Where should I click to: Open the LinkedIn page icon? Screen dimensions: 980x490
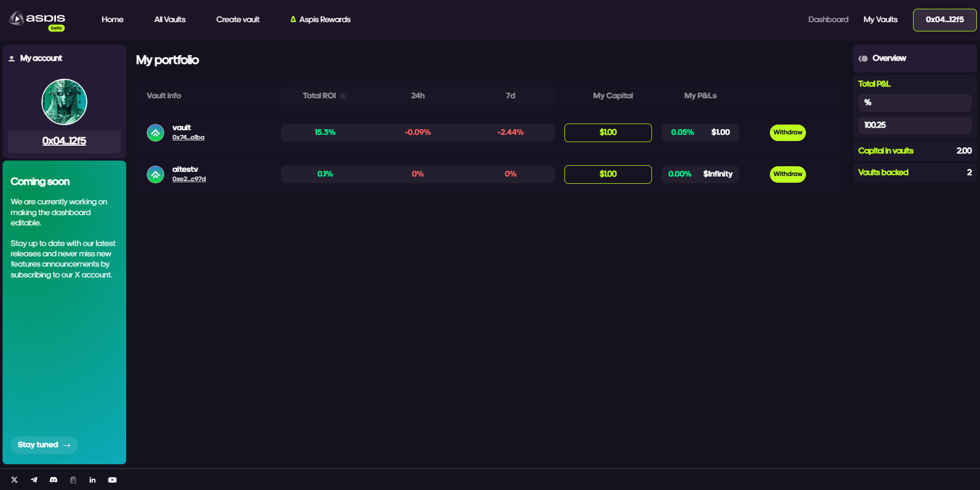(x=93, y=480)
